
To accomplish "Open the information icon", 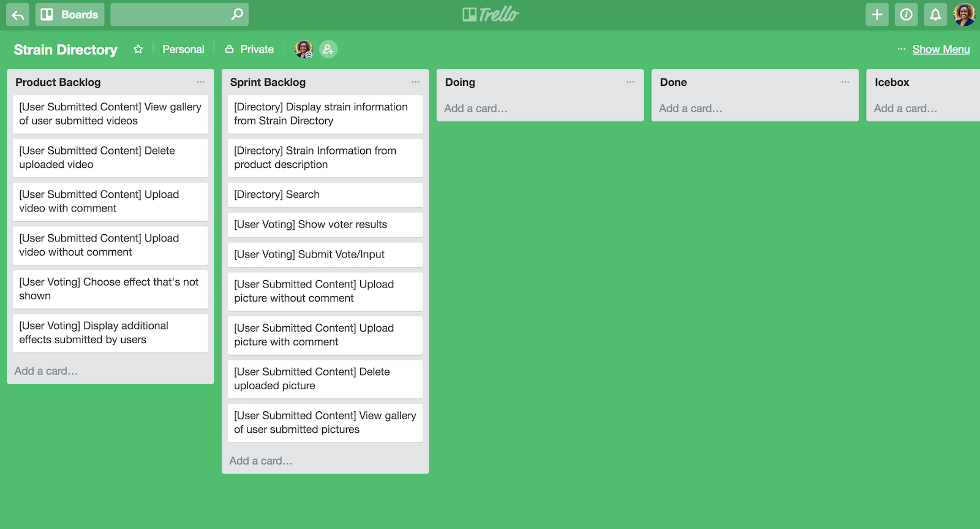I will pyautogui.click(x=906, y=15).
